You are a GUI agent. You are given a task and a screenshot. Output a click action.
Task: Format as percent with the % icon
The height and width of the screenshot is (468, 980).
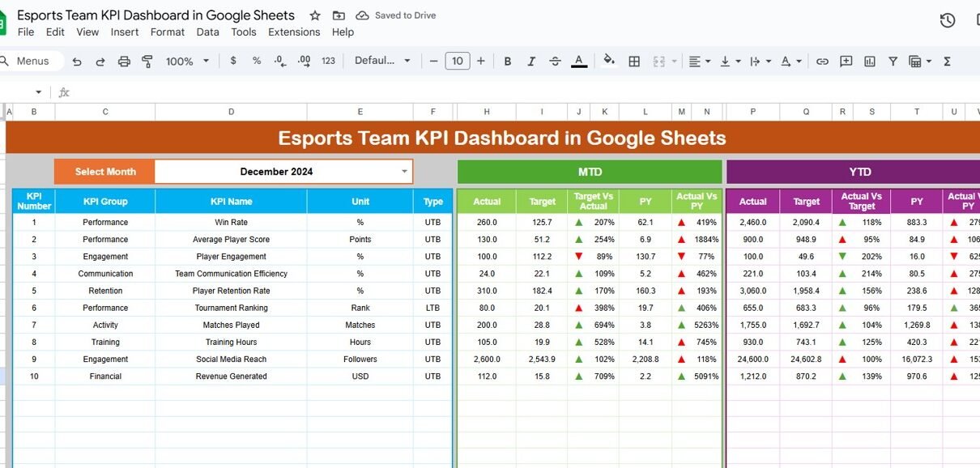point(257,61)
